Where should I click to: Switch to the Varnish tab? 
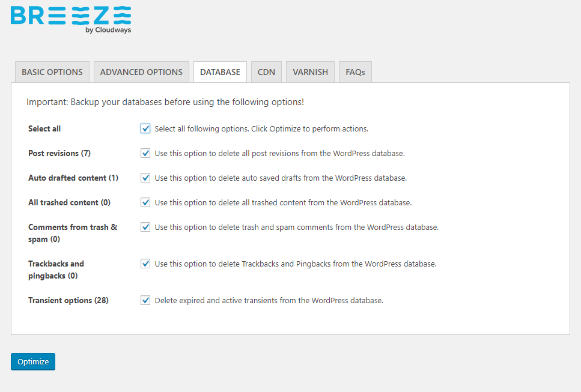[x=310, y=72]
